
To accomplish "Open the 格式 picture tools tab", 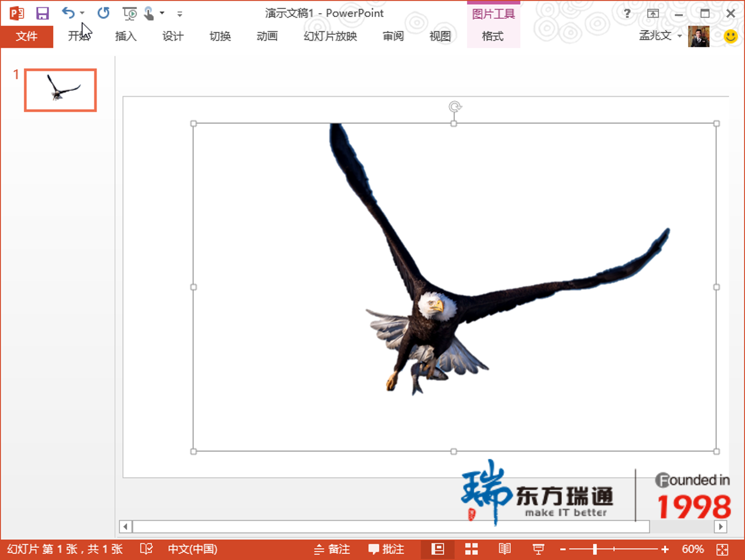I will (x=492, y=36).
